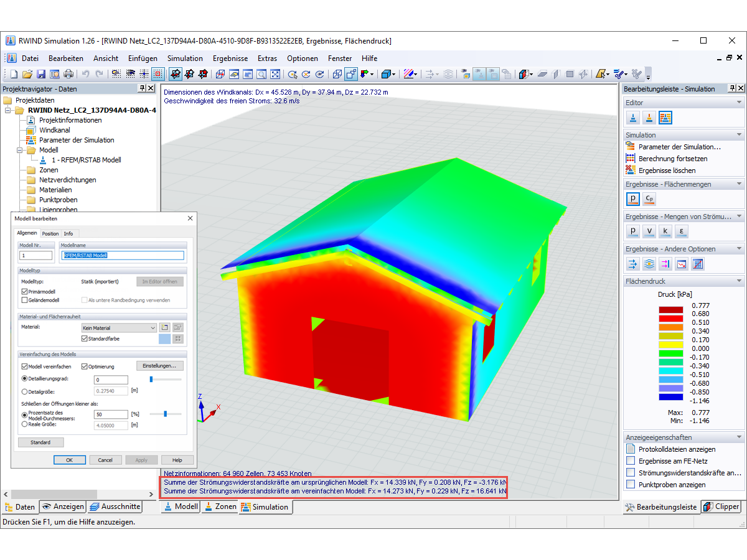Viewport: 747px width, 560px height.
Task: Toggle the Primärmodell checkbox
Action: coord(24,291)
